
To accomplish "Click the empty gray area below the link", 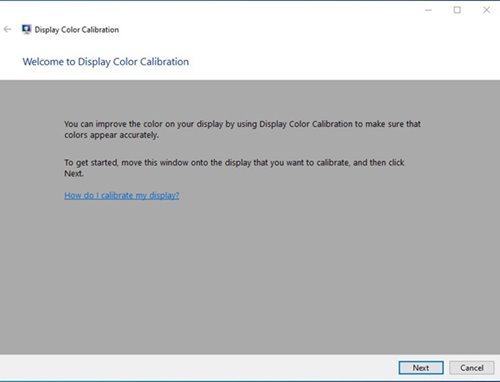I will (250, 277).
